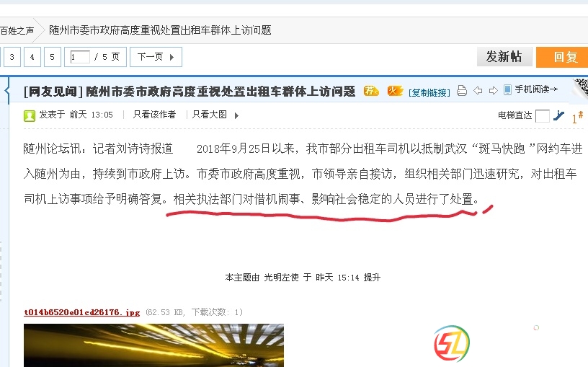Jump to page 5 of the thread
Image resolution: width=588 pixels, height=367 pixels.
(52, 57)
